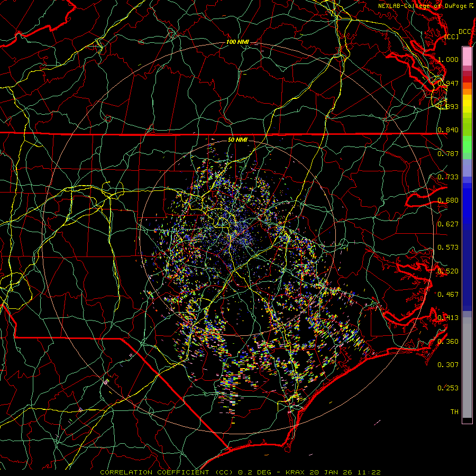
Task: Click the KRAX radar site identifier
Action: (x=295, y=472)
